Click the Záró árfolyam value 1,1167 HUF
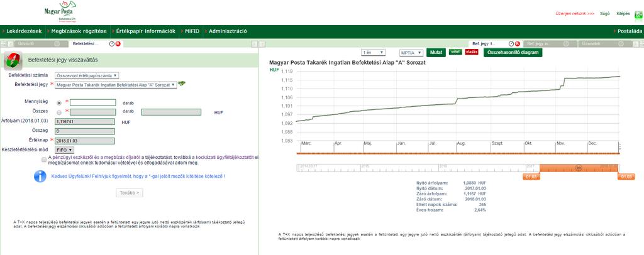This screenshot has width=644, height=255. click(475, 193)
